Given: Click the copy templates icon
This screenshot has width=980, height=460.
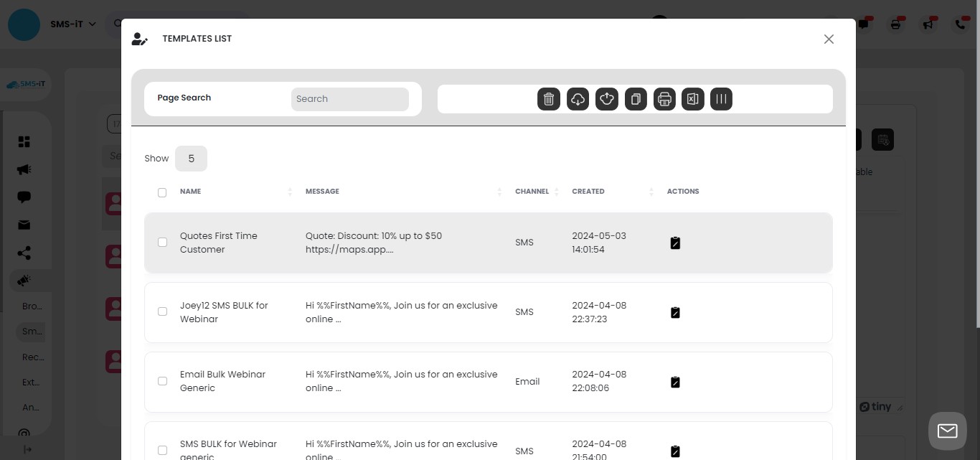Looking at the screenshot, I should click(636, 99).
